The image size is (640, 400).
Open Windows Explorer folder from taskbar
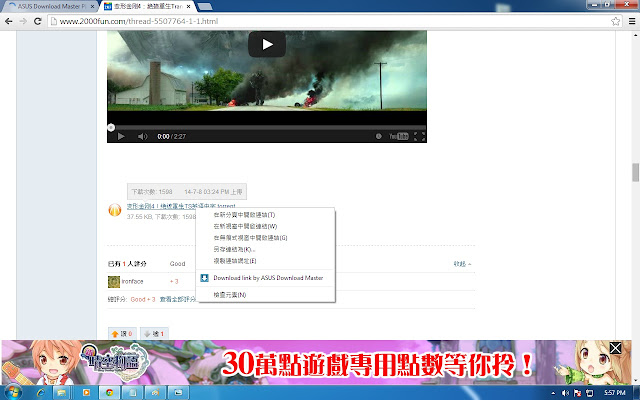(62, 393)
